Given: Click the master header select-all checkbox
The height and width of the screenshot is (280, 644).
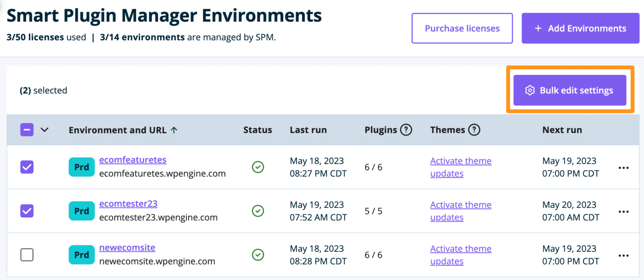Looking at the screenshot, I should (x=27, y=129).
